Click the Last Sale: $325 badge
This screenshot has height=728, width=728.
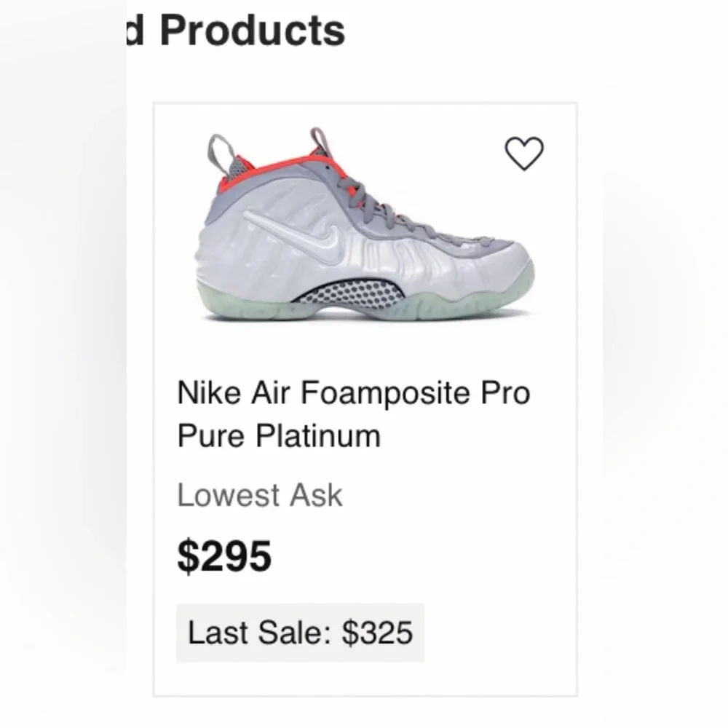pyautogui.click(x=300, y=633)
